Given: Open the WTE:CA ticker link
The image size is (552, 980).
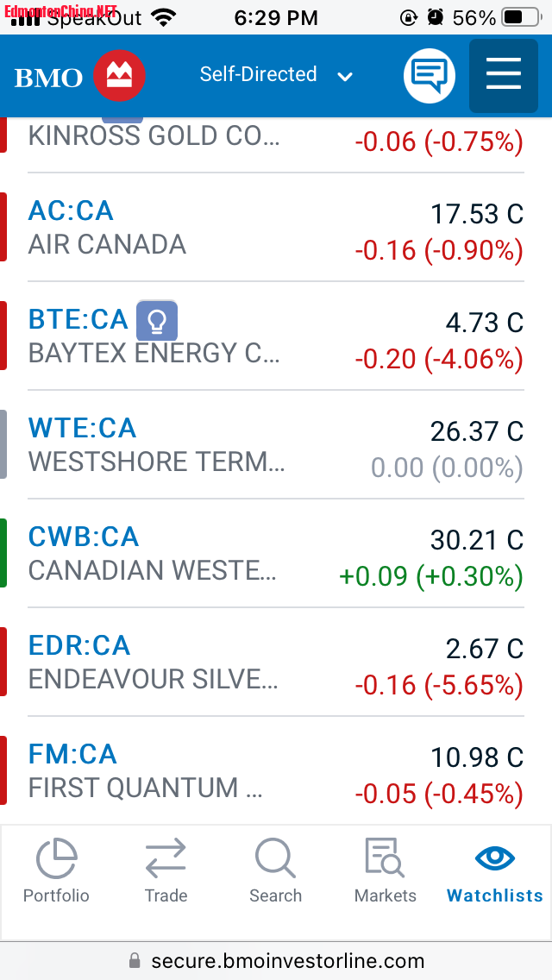Looking at the screenshot, I should pos(82,428).
